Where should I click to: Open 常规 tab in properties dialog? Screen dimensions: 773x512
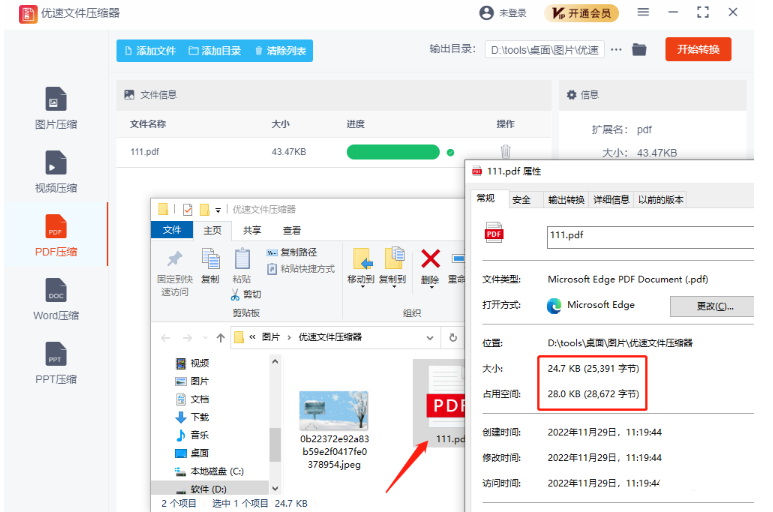[x=486, y=198]
